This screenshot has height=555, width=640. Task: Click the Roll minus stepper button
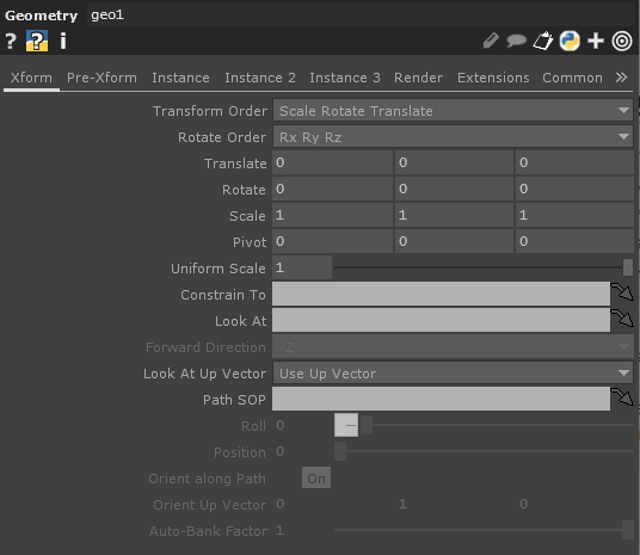(346, 425)
